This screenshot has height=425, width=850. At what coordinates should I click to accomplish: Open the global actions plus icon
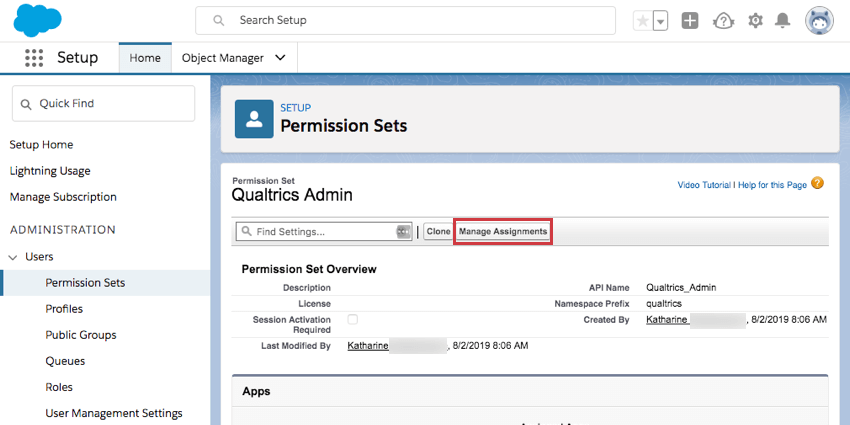(690, 21)
